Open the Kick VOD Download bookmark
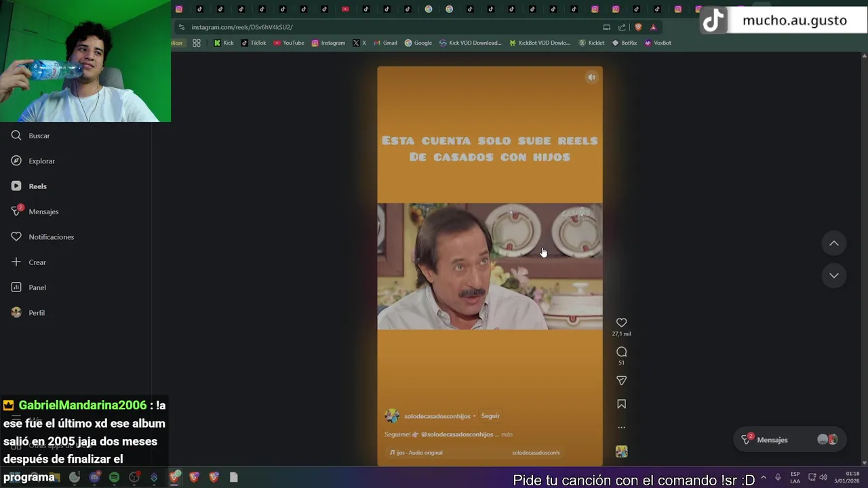Viewport: 868px width, 488px height. pos(471,43)
